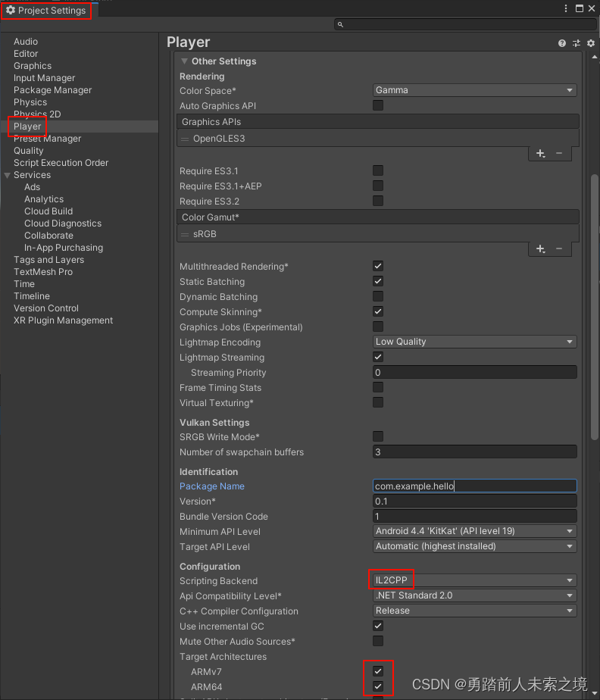Select Quality in the settings sidebar
600x700 pixels.
point(29,151)
